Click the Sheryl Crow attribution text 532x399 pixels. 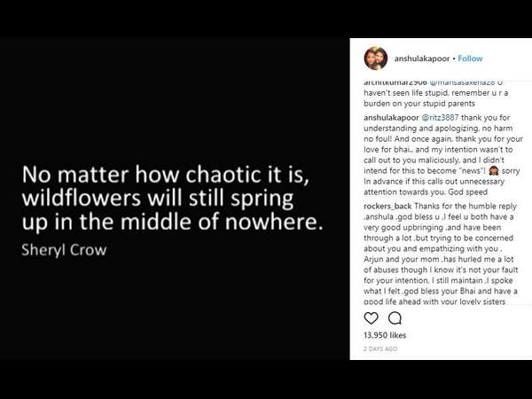tap(64, 249)
